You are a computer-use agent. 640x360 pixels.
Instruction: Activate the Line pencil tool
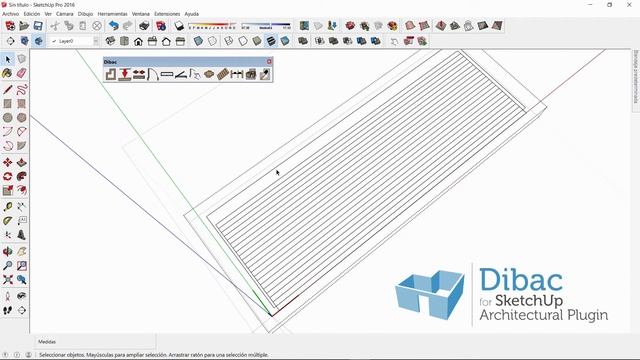coord(8,90)
